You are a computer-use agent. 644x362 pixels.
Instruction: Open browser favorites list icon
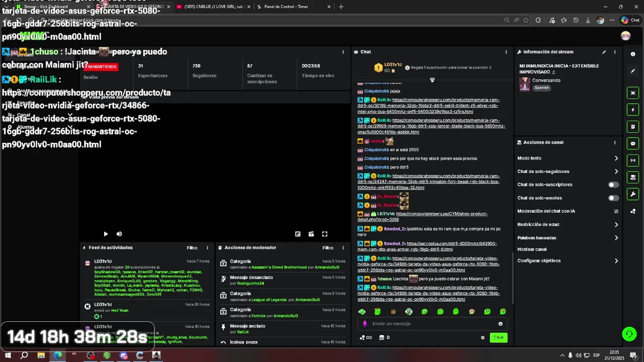(563, 20)
